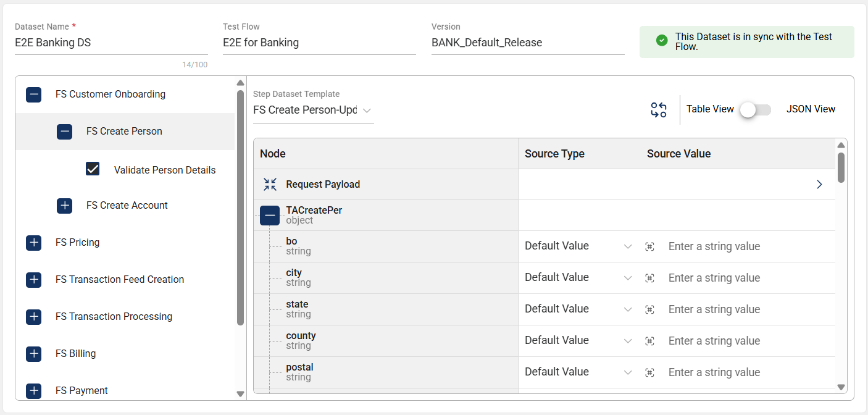Open the Step Dataset Template dropdown

coord(313,111)
